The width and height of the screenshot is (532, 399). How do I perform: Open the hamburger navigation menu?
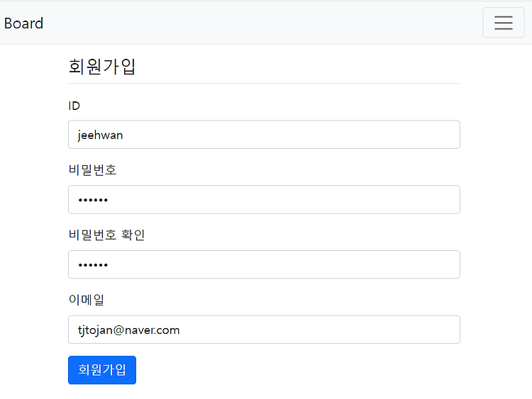pyautogui.click(x=504, y=23)
